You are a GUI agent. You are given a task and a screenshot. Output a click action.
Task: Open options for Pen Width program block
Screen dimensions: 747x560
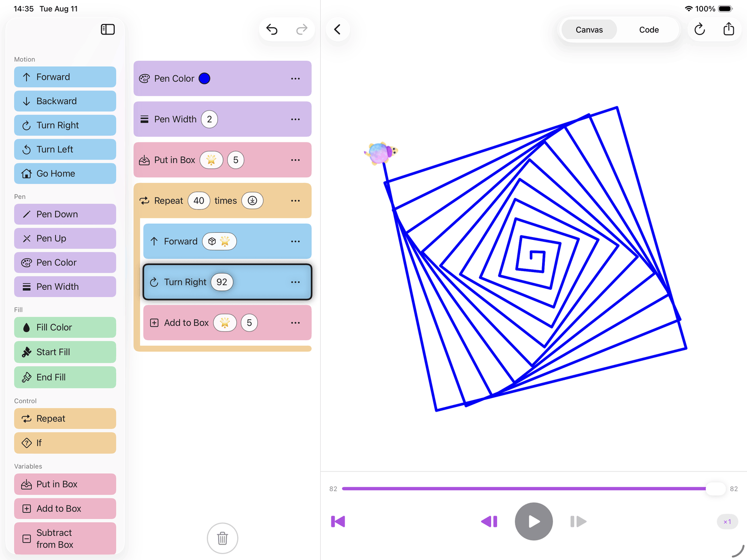296,119
